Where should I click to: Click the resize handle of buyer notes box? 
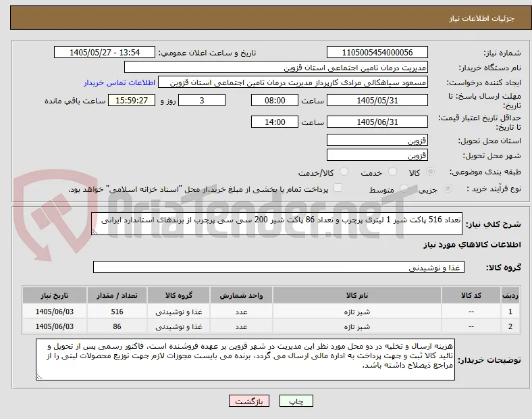pyautogui.click(x=39, y=376)
